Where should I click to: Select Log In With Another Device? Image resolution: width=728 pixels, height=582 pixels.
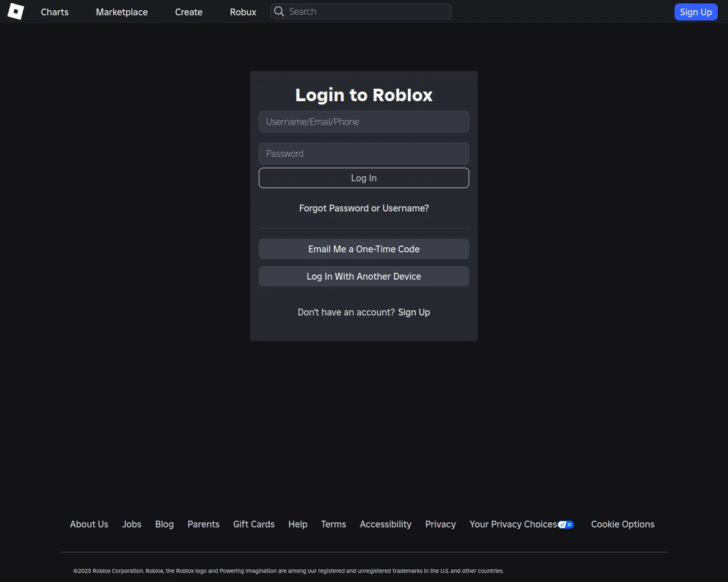(364, 276)
